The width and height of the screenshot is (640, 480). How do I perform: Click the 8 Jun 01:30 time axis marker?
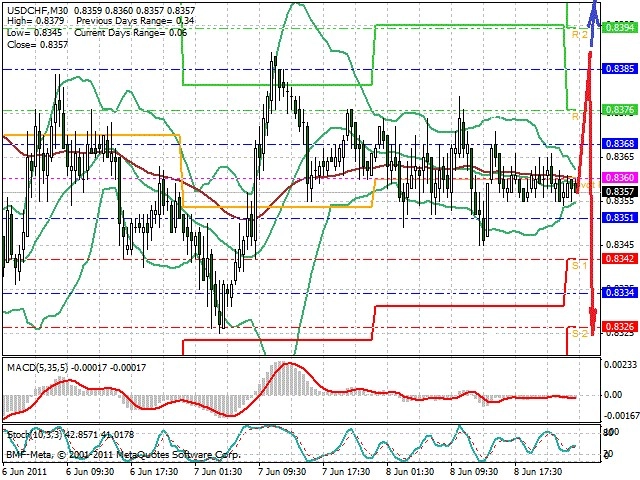tap(410, 472)
